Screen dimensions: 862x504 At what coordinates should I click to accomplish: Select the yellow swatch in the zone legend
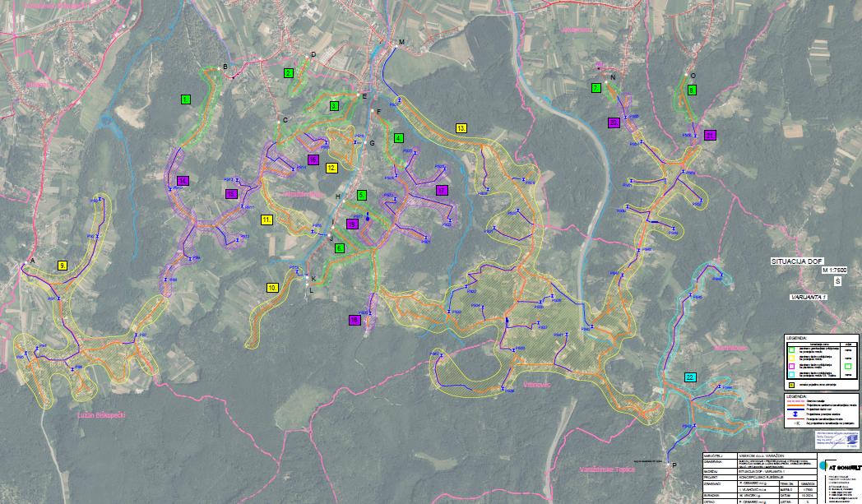pos(791,357)
